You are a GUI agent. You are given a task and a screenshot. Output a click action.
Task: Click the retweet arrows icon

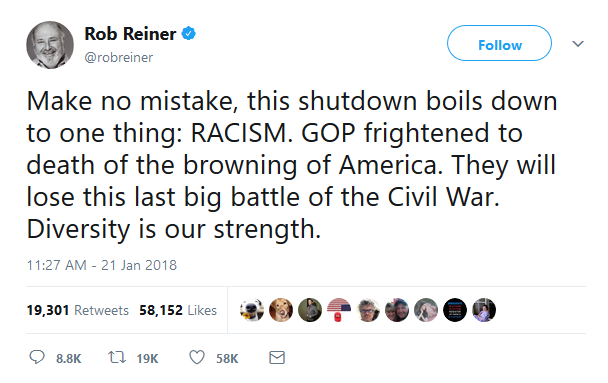pyautogui.click(x=117, y=357)
